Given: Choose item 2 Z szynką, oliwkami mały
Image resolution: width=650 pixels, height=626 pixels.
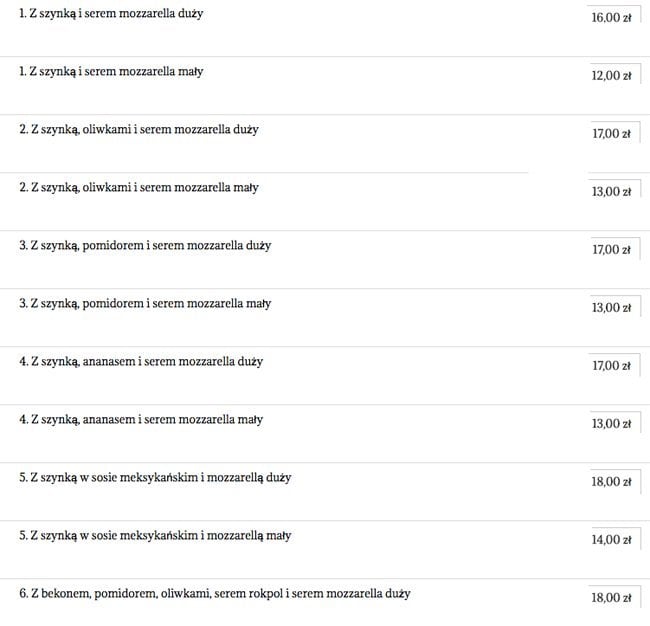Looking at the screenshot, I should (139, 188).
